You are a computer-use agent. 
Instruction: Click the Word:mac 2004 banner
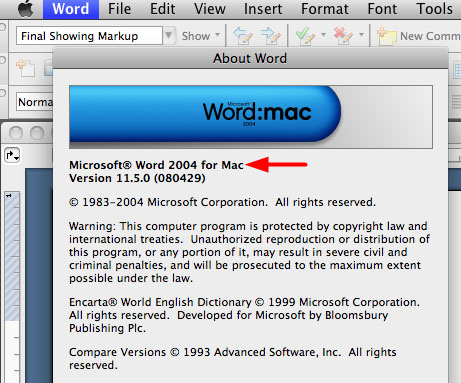(x=251, y=117)
